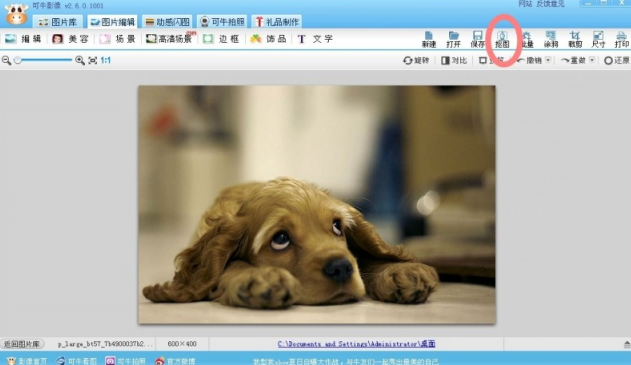Open the 美容 beauty menu
The height and width of the screenshot is (365, 631).
click(x=70, y=39)
